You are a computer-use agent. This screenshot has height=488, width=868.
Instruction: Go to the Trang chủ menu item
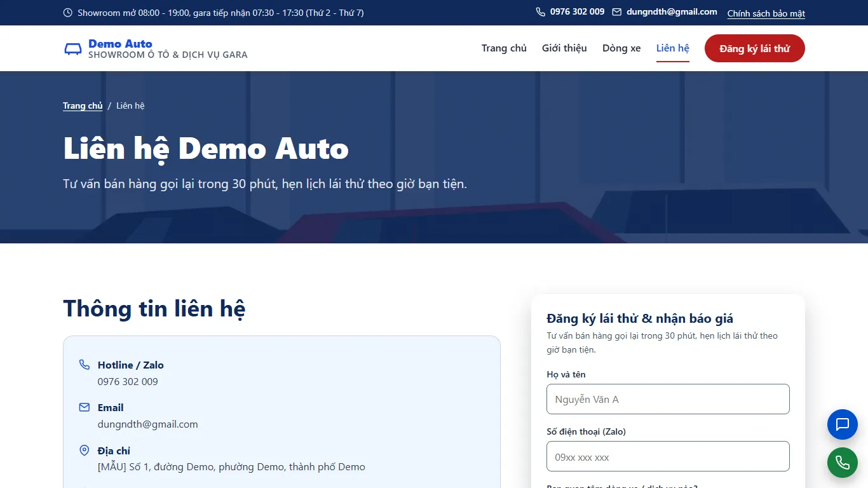point(504,48)
